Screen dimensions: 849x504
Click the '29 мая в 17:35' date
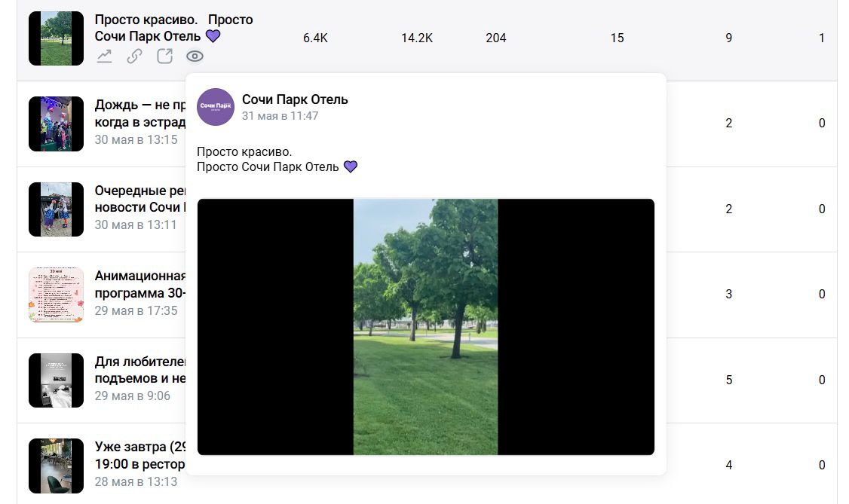click(136, 310)
